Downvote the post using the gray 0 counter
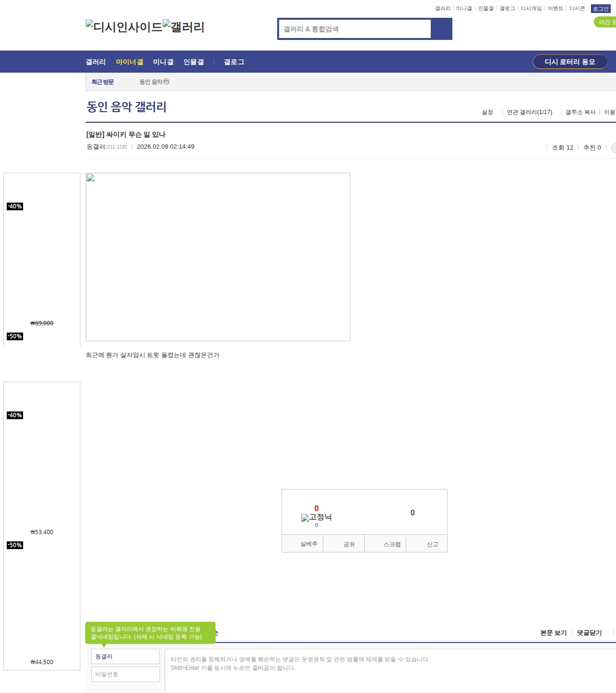 pos(412,513)
